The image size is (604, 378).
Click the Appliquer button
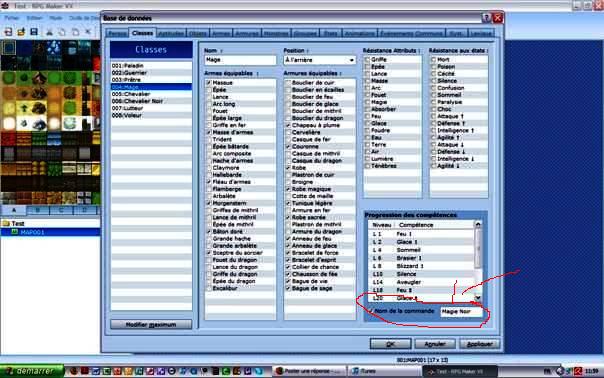click(x=480, y=344)
